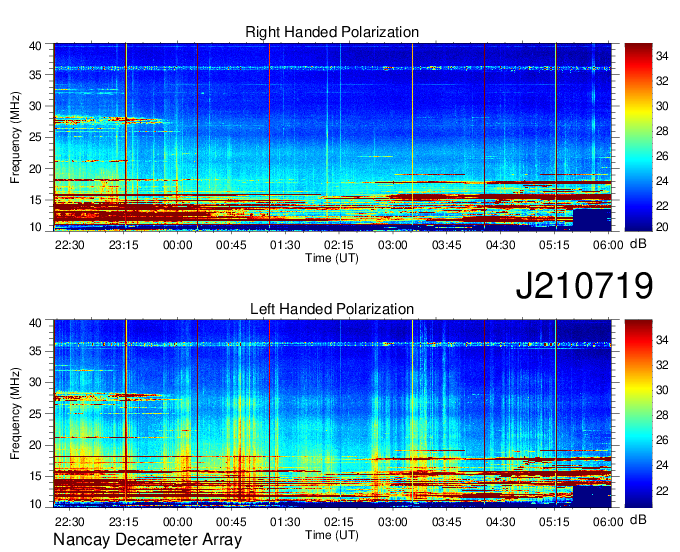
Task: Click the 30 MHz label on bottom plot
Action: [35, 382]
